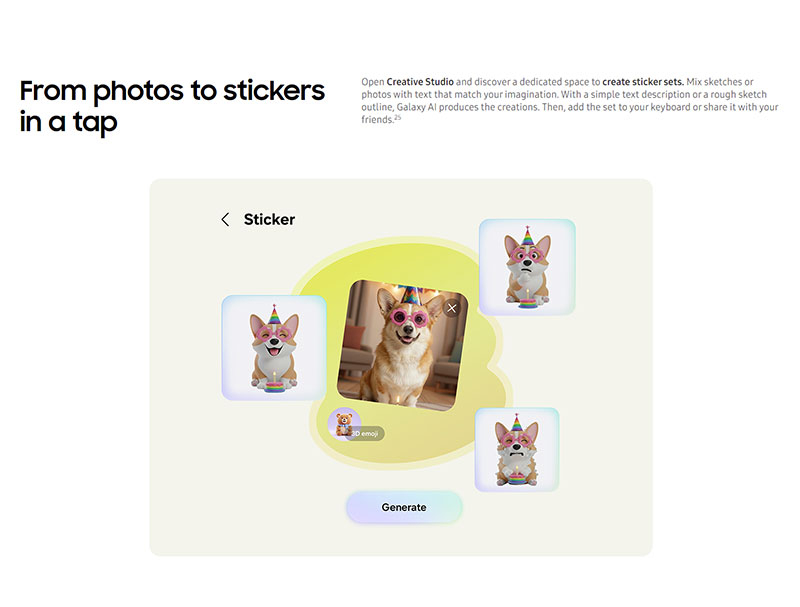This screenshot has height=607, width=800.
Task: Select the thinking corgi sticker thumbnail
Action: click(527, 267)
